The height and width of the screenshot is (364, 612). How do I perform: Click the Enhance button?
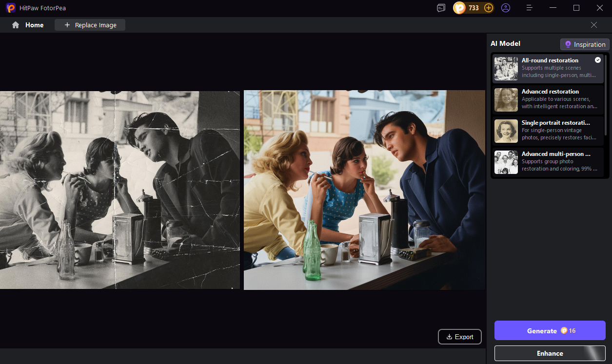(x=550, y=353)
